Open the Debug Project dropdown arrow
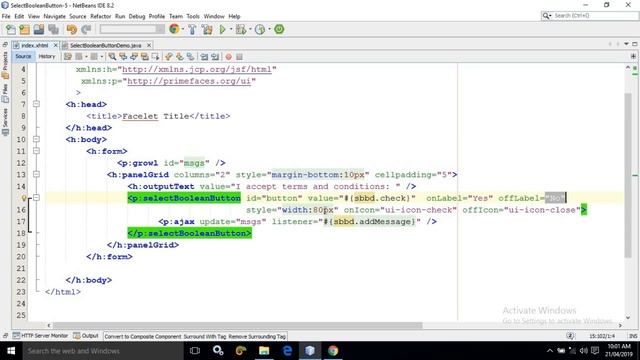 coord(250,29)
